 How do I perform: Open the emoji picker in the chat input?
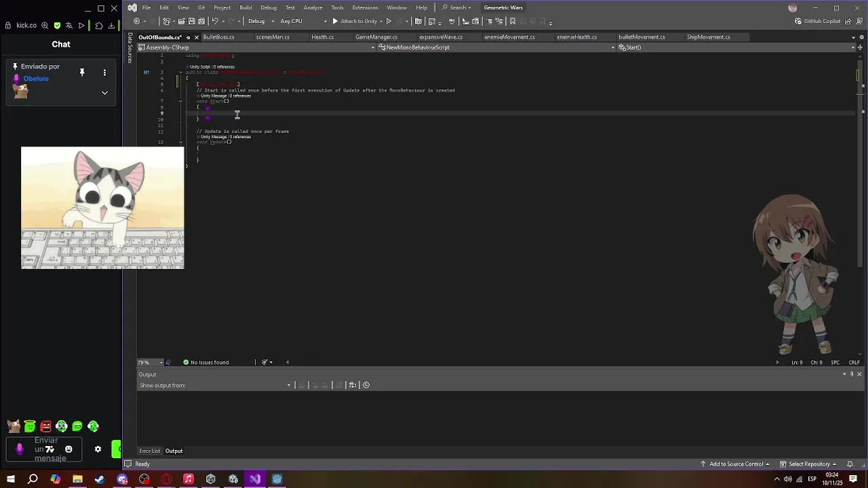pyautogui.click(x=68, y=449)
